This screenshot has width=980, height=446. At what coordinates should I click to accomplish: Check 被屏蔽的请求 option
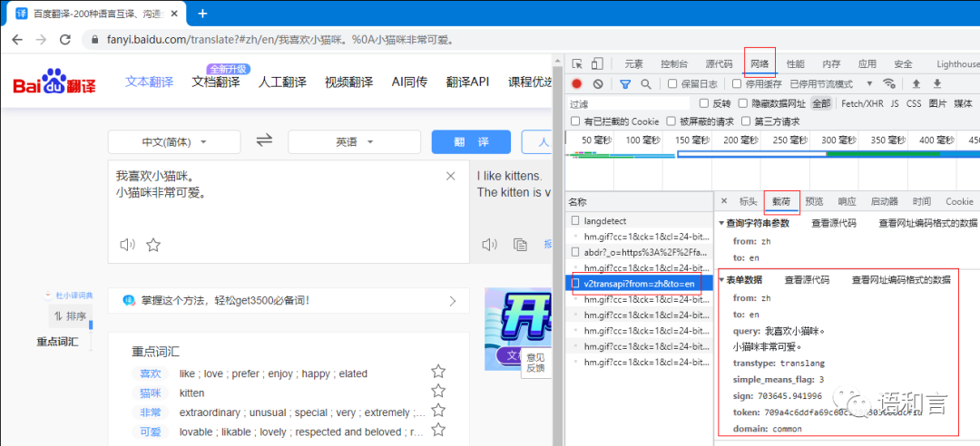[671, 121]
